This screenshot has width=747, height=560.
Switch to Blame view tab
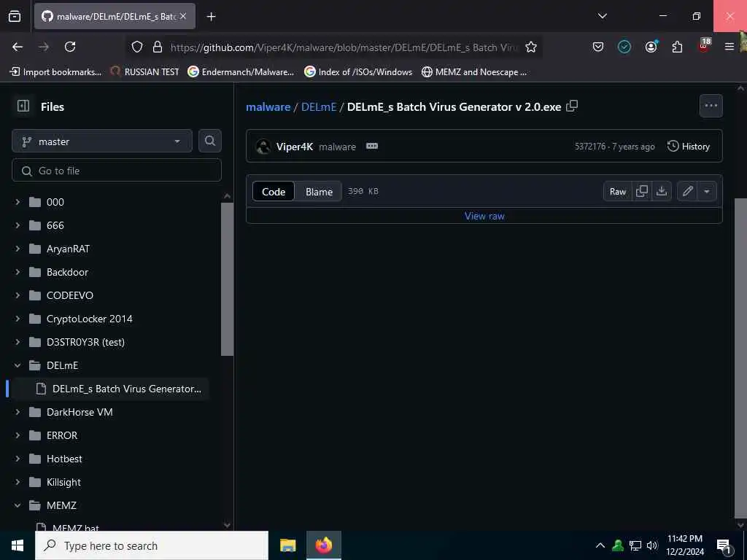(x=319, y=192)
